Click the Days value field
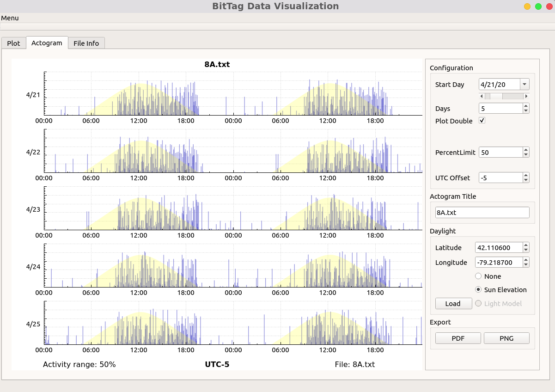Viewport: 555px width, 392px height. (x=500, y=108)
